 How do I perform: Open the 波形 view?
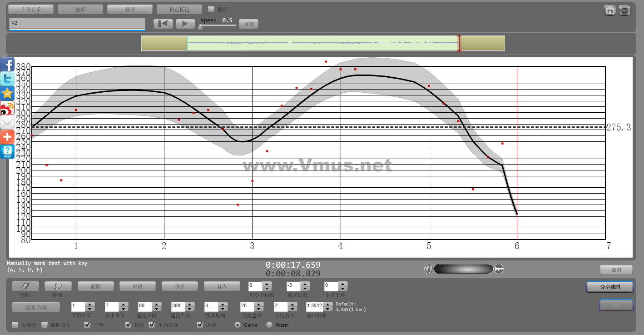pos(80,9)
